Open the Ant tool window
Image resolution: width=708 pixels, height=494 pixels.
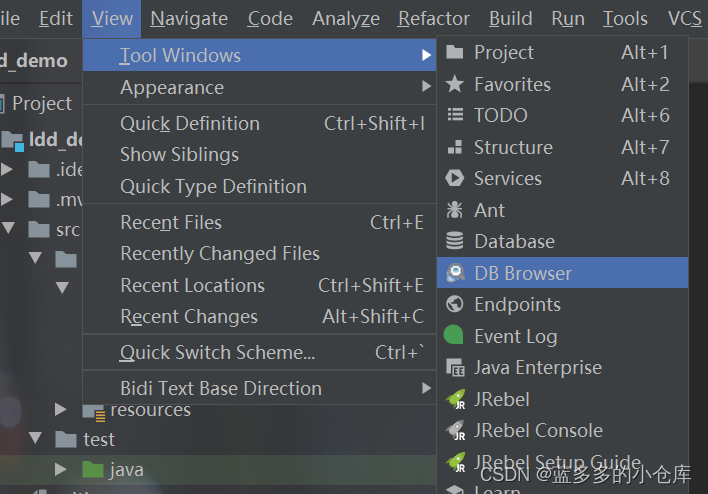point(562,210)
